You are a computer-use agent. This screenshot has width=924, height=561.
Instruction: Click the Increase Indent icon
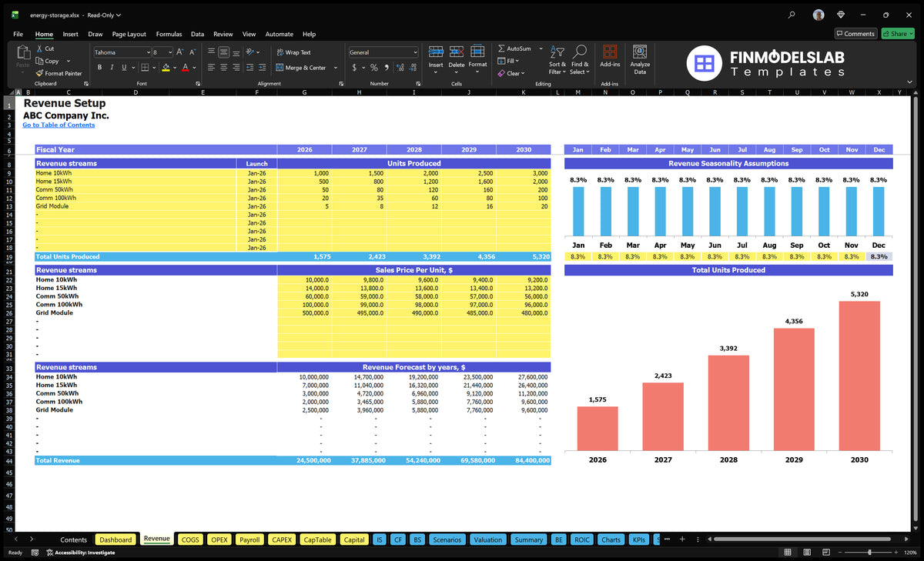(x=262, y=68)
